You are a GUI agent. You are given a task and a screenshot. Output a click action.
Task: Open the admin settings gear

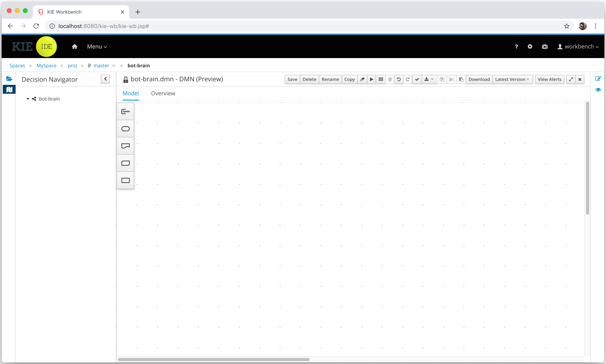click(x=530, y=46)
